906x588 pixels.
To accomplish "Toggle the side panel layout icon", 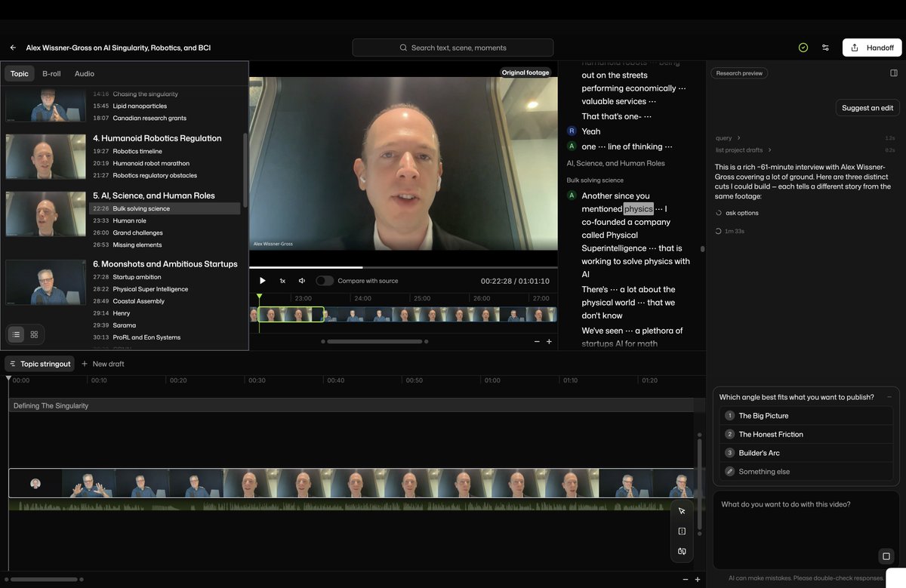I will (894, 73).
